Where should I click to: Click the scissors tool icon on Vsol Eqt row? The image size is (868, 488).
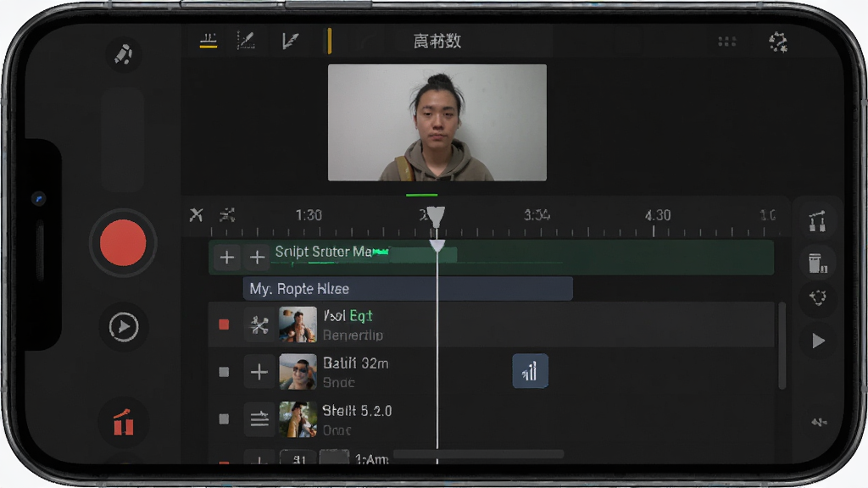pos(259,324)
